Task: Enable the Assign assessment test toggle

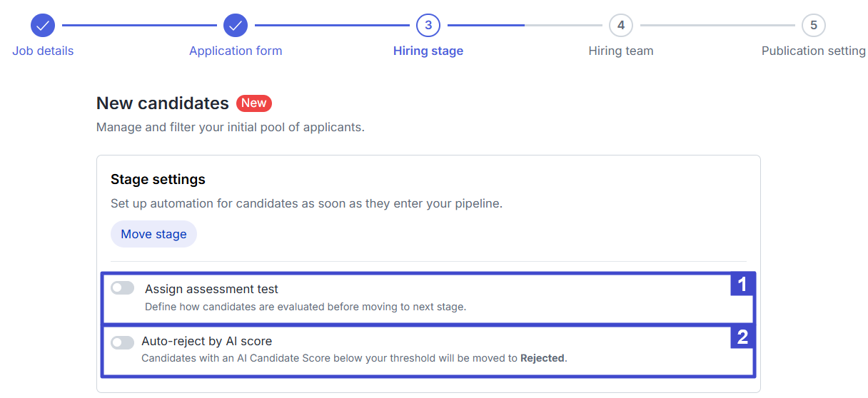Action: [x=123, y=288]
